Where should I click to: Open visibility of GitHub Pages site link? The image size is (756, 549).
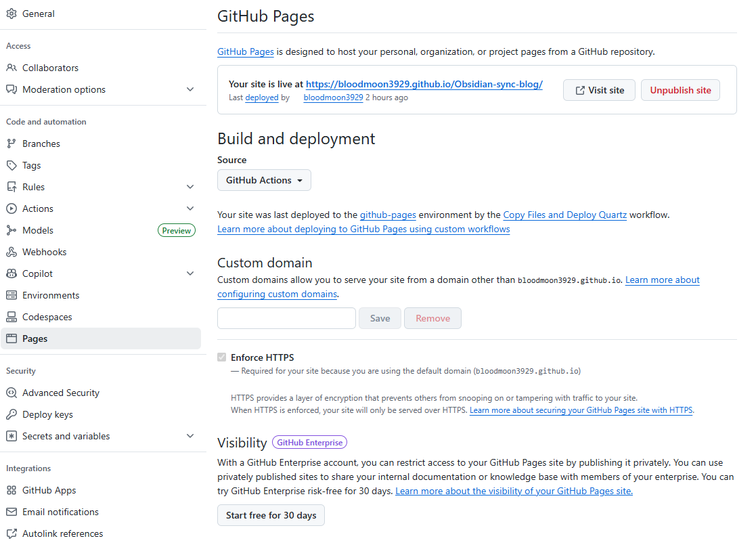click(514, 491)
